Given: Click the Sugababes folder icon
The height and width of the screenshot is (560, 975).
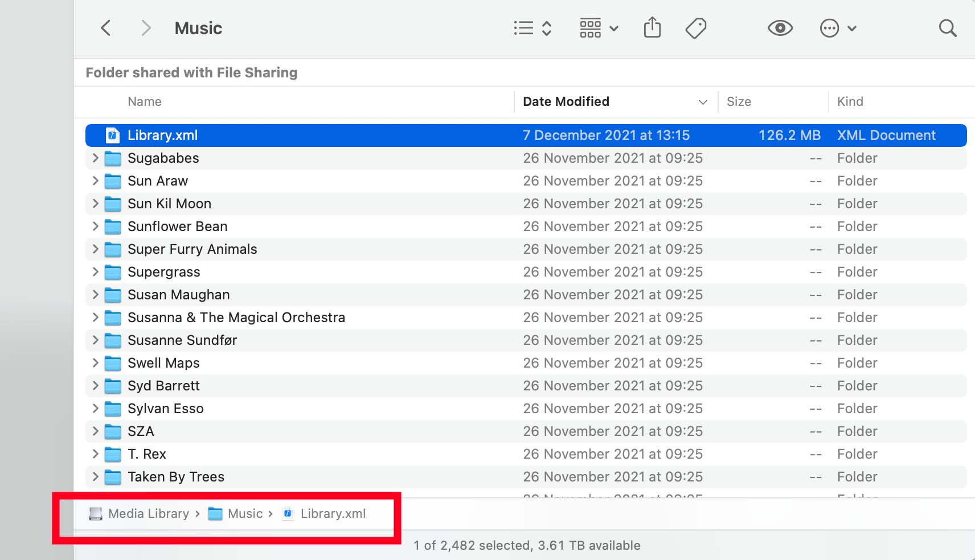Looking at the screenshot, I should tap(113, 158).
